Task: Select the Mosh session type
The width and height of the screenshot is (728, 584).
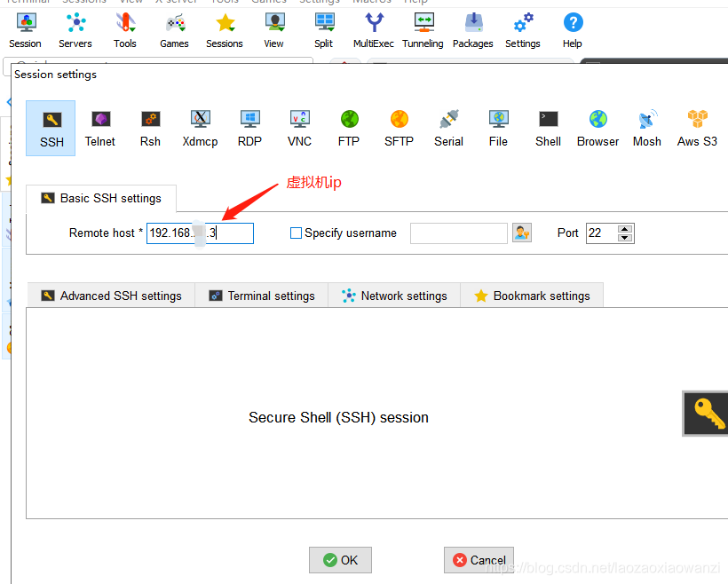Action: click(x=647, y=128)
